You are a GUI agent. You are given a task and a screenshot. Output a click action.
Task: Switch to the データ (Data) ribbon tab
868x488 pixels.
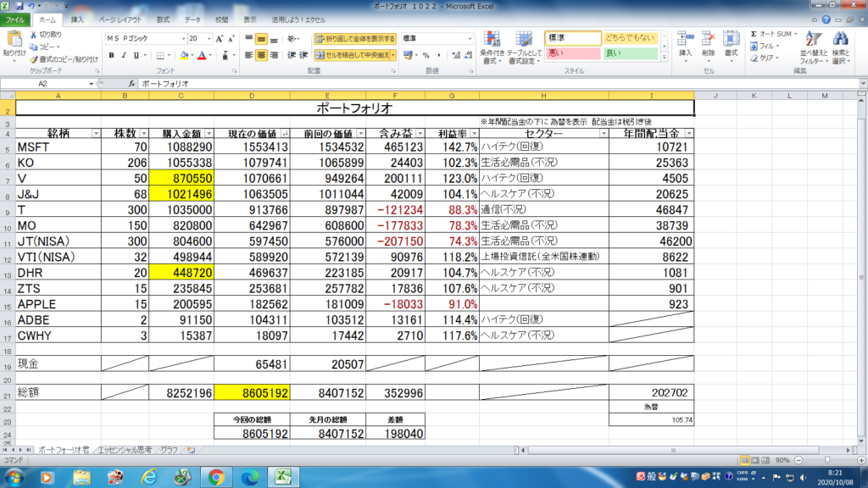(x=192, y=20)
